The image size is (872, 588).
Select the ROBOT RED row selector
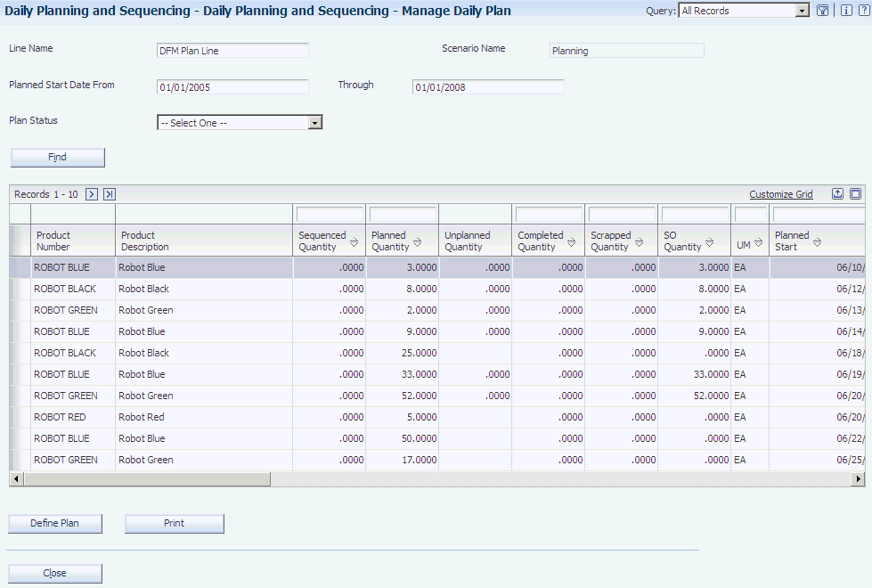pyautogui.click(x=20, y=417)
